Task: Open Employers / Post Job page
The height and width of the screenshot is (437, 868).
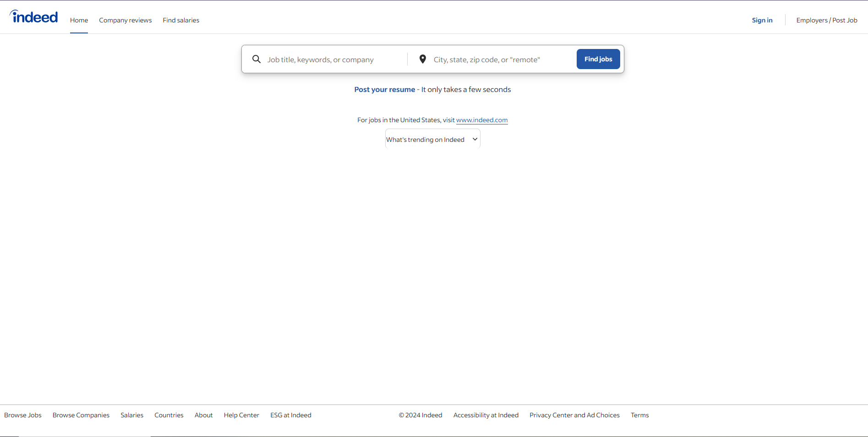Action: tap(826, 20)
